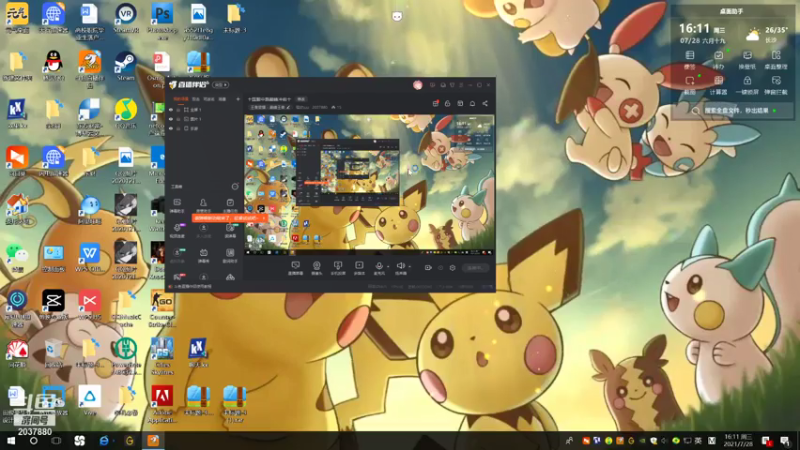Open Task View on taskbar
This screenshot has width=800, height=450.
[x=56, y=441]
